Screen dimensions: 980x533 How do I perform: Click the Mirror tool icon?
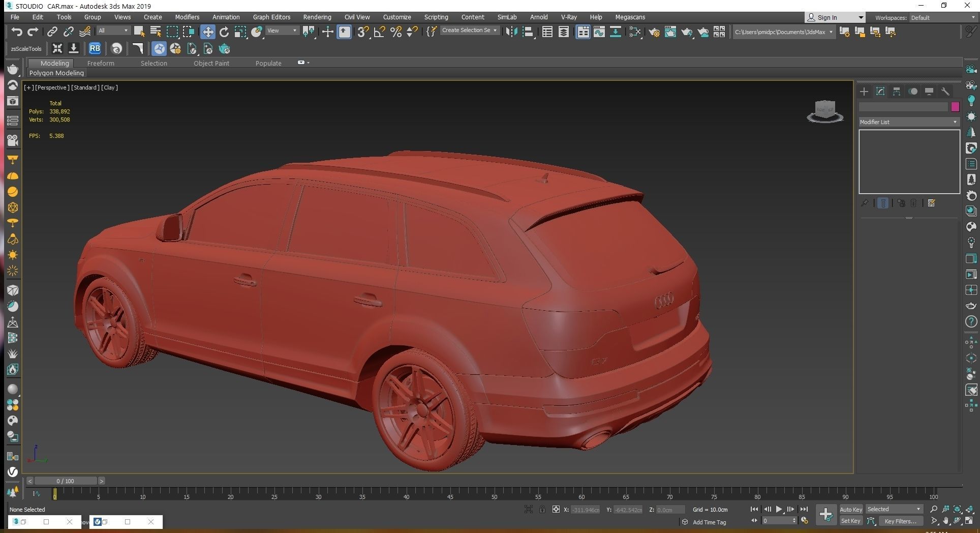point(512,32)
